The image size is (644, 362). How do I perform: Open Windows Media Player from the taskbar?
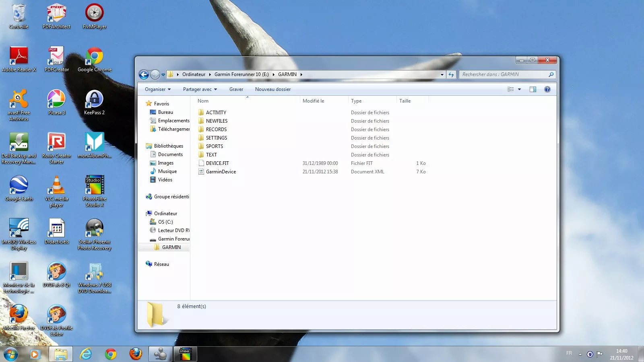coord(35,354)
